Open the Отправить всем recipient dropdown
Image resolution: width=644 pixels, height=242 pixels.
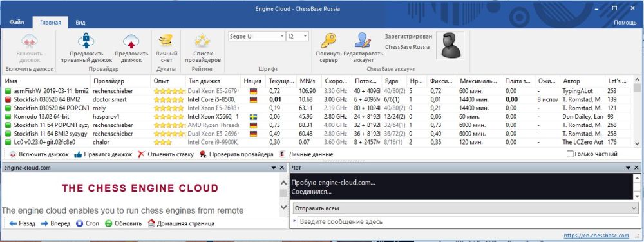point(466,208)
